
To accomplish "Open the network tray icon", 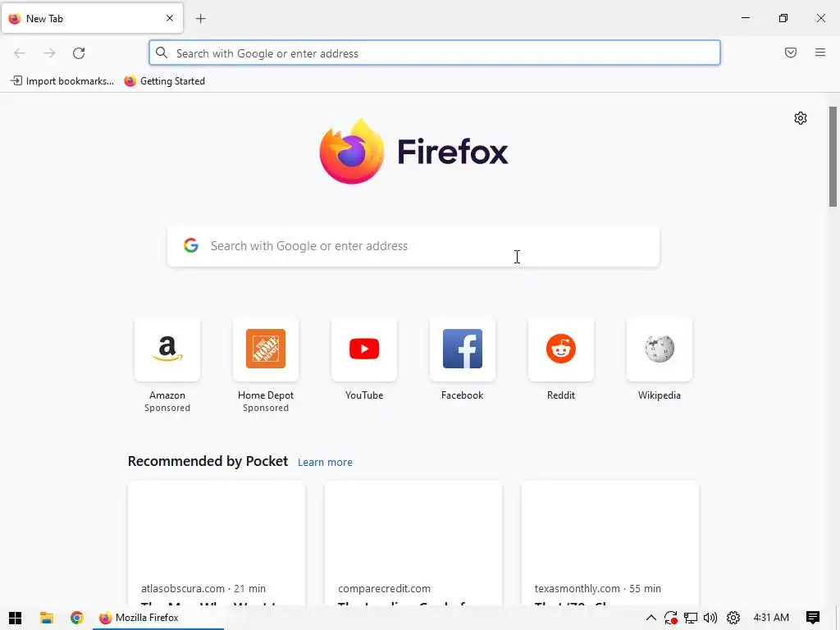I will (x=691, y=618).
